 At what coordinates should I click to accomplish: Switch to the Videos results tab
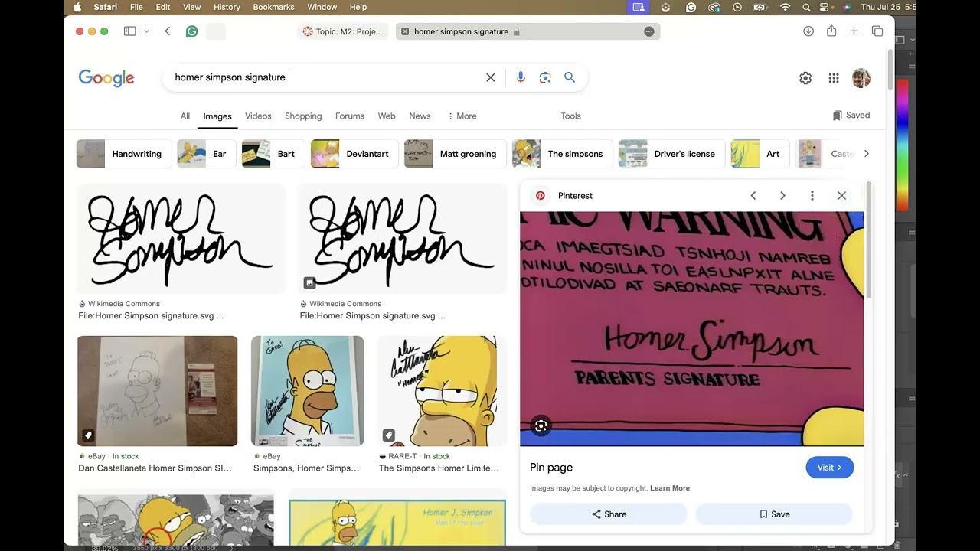[x=258, y=116]
